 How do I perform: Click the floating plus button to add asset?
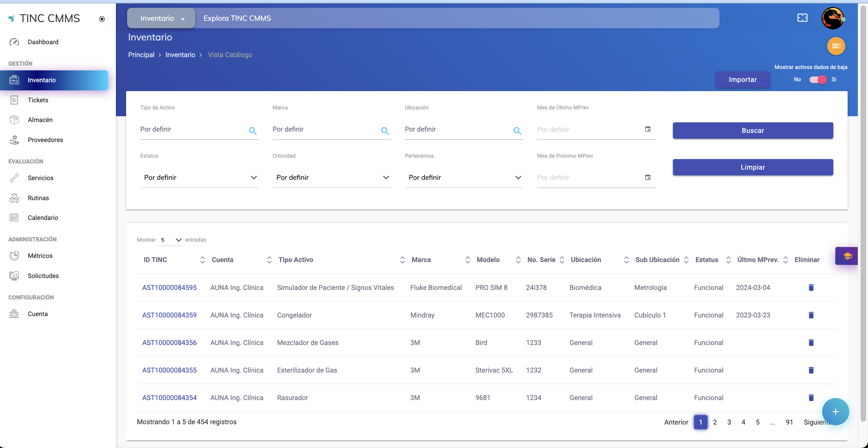coord(835,411)
